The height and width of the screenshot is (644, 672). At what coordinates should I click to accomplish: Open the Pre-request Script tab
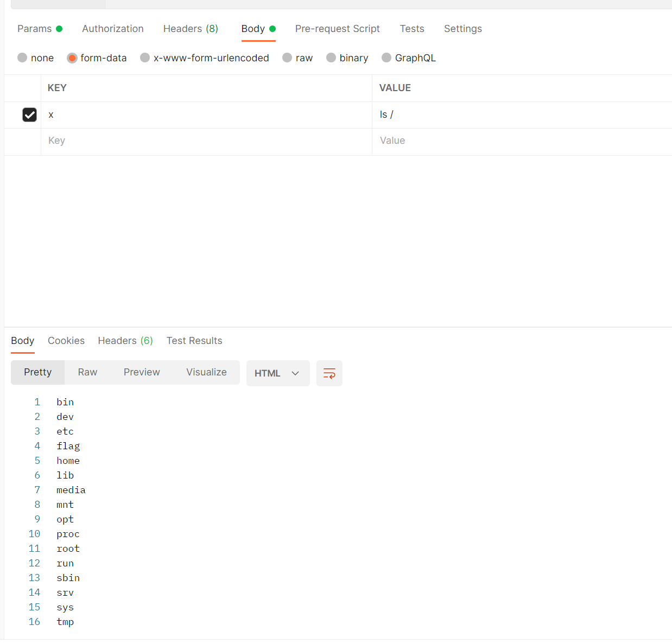coord(337,29)
